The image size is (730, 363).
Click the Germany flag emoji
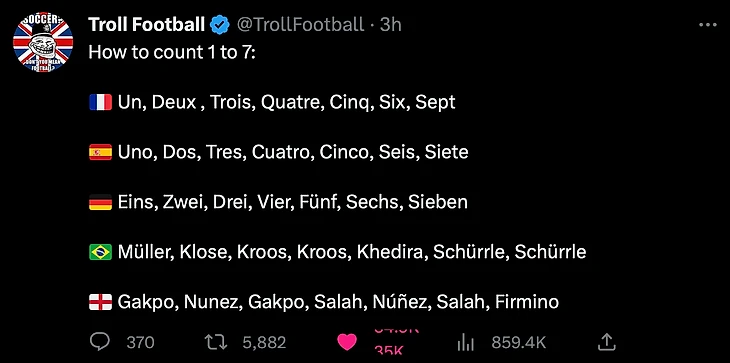coord(100,202)
